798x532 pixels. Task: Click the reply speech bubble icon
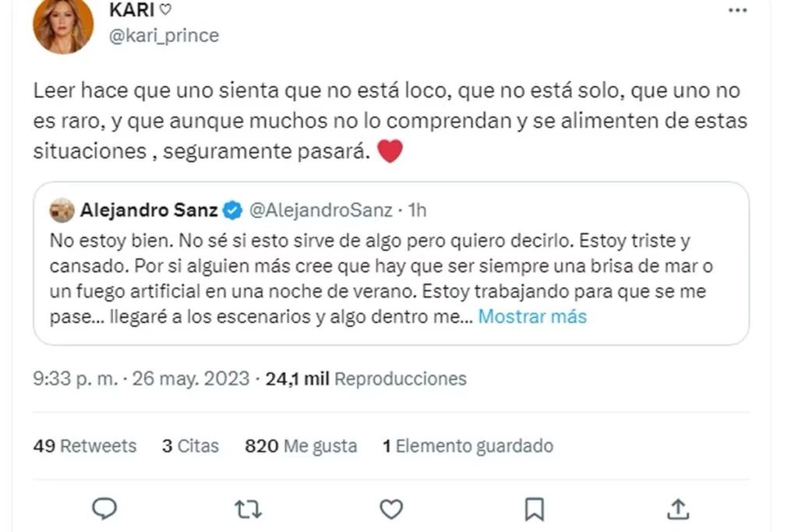(104, 509)
